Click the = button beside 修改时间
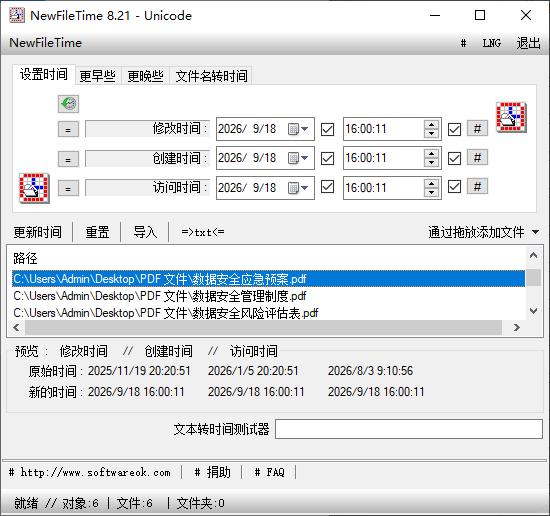This screenshot has height=516, width=550. coord(68,129)
